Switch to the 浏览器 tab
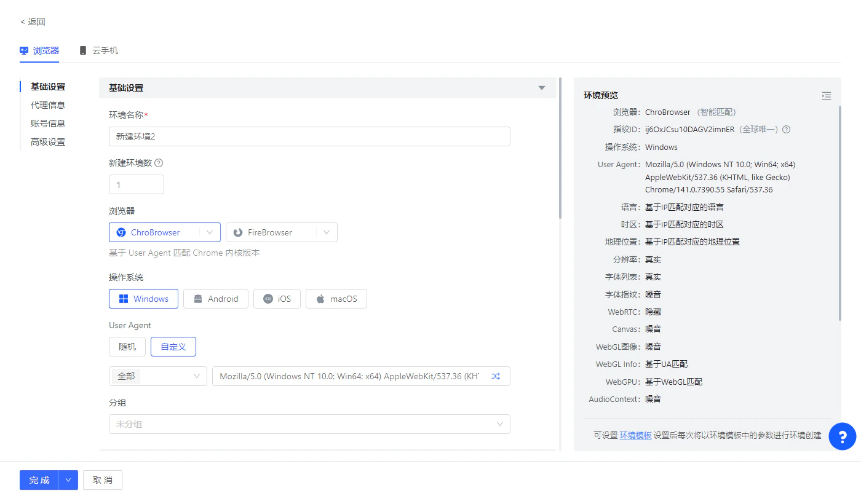 (39, 50)
